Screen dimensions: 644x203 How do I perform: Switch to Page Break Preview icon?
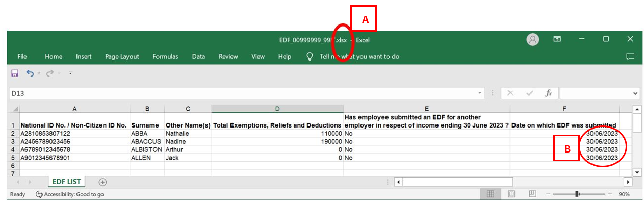click(532, 194)
